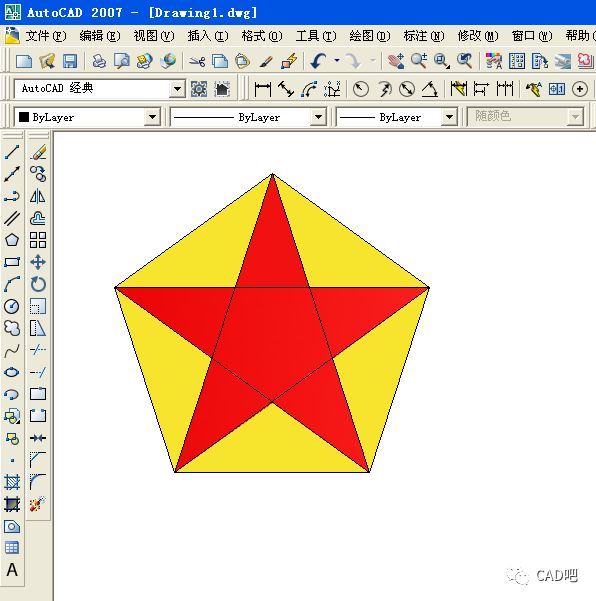This screenshot has width=596, height=601.
Task: Select the Polygon tool
Action: tap(12, 240)
